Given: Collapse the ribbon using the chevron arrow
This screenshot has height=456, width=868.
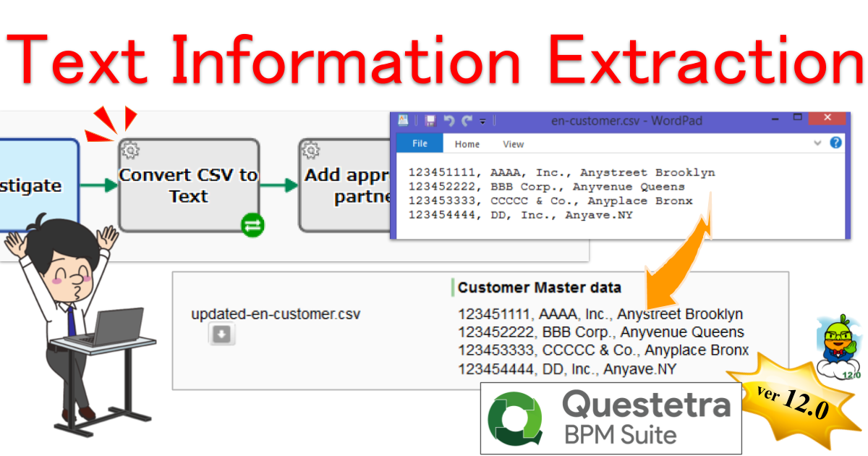Looking at the screenshot, I should [817, 143].
